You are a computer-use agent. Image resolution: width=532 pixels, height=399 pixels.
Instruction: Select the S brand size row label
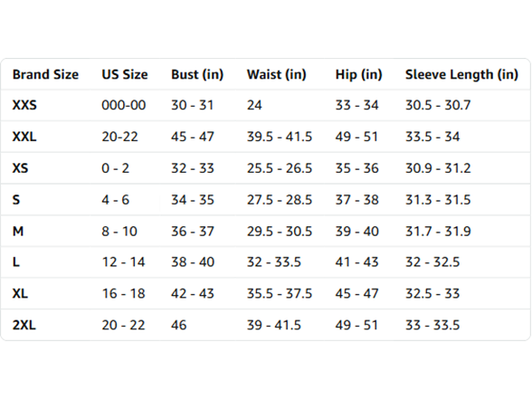pos(16,200)
